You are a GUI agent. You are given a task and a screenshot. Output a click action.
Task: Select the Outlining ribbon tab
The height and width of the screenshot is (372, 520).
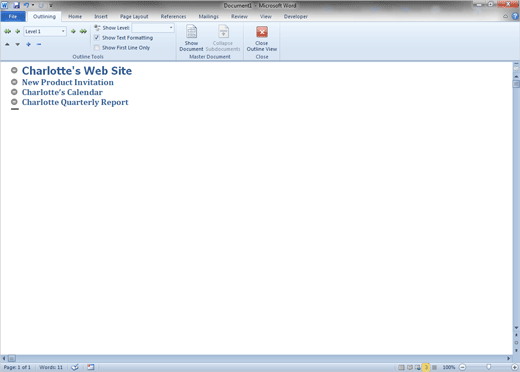point(44,16)
